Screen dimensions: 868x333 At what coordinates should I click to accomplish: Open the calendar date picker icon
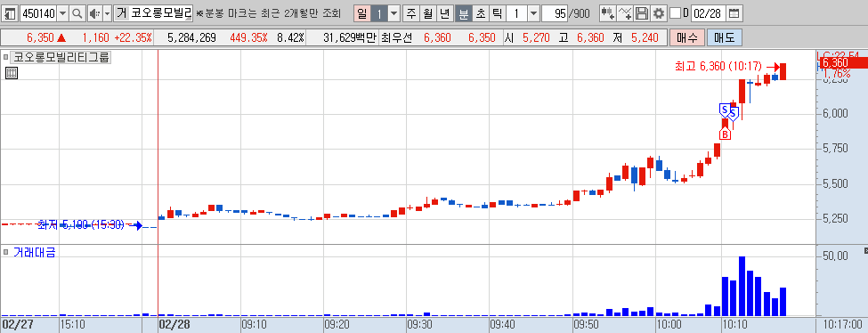tap(734, 13)
